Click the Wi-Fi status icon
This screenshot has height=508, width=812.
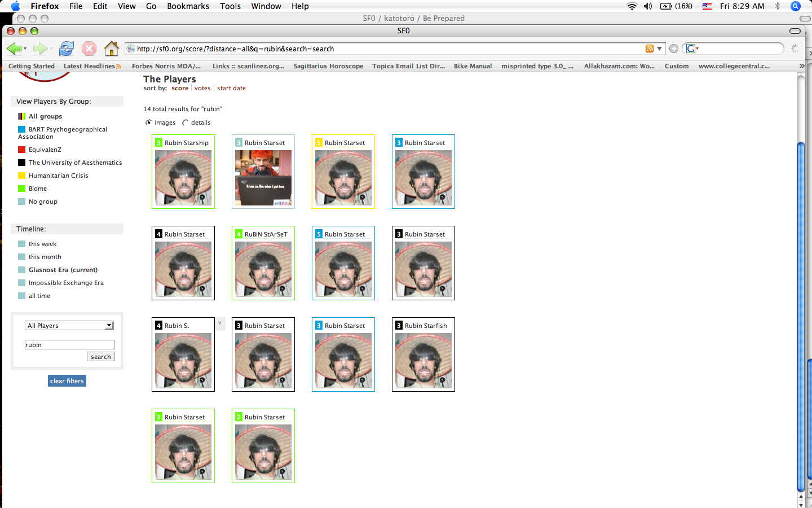(632, 6)
